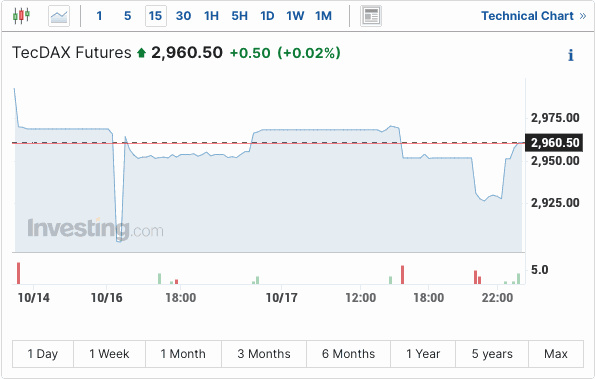Switch to candlestick chart type
The height and width of the screenshot is (379, 595).
click(x=21, y=16)
